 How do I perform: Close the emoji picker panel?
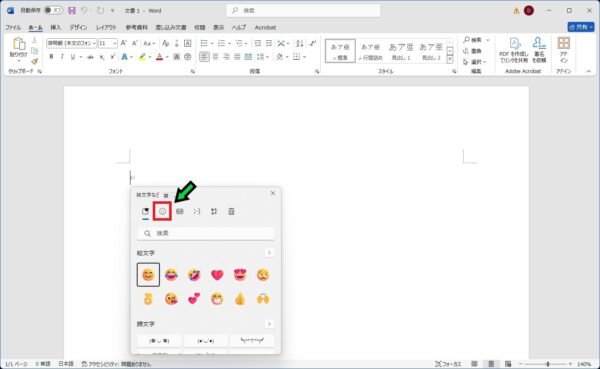coord(272,193)
